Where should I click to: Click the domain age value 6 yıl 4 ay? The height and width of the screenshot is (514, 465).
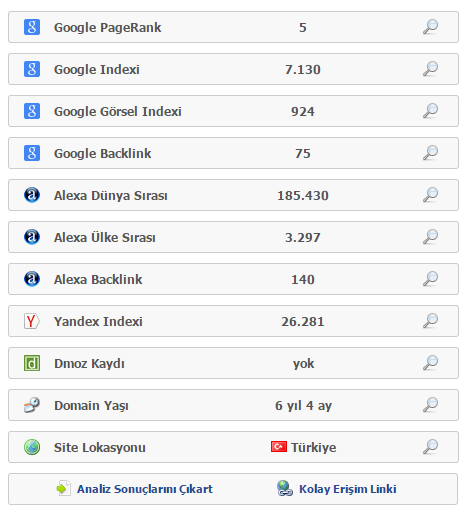point(303,406)
